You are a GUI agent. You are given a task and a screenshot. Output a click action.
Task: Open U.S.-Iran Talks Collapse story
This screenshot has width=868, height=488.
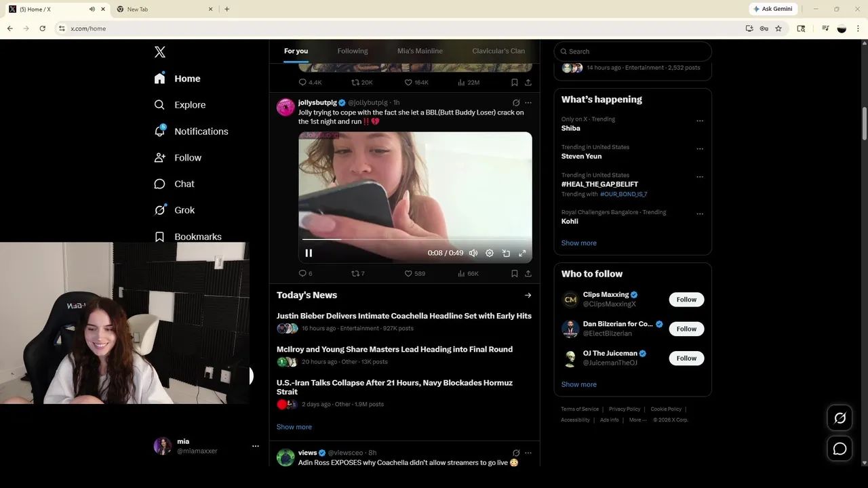pyautogui.click(x=395, y=387)
